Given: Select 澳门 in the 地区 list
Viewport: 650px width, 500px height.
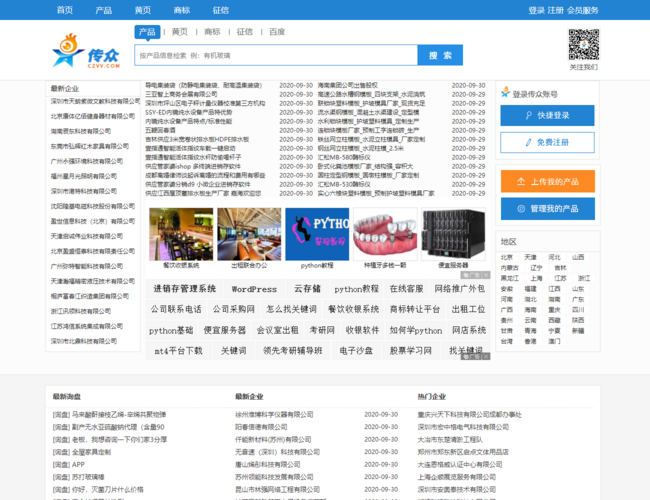Looking at the screenshot, I should pyautogui.click(x=554, y=341).
